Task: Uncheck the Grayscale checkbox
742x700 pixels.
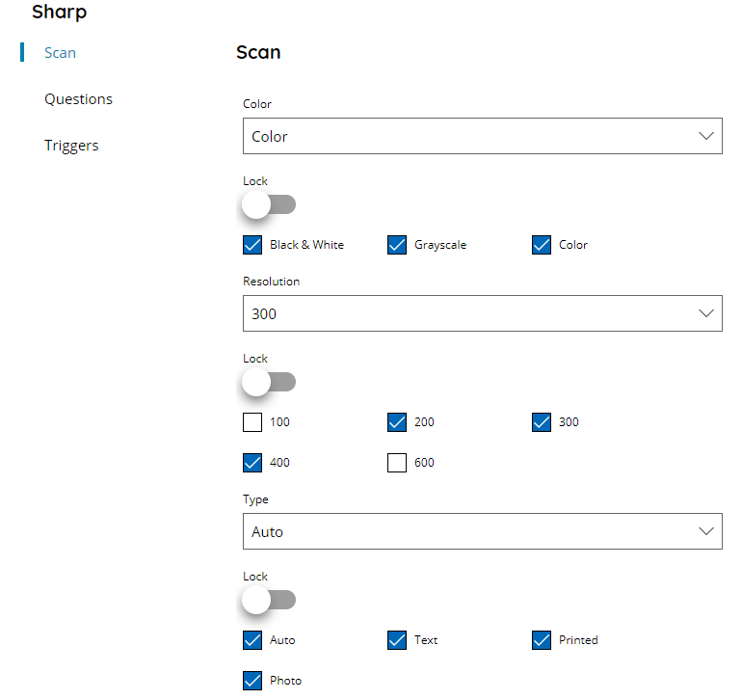Action: point(397,245)
